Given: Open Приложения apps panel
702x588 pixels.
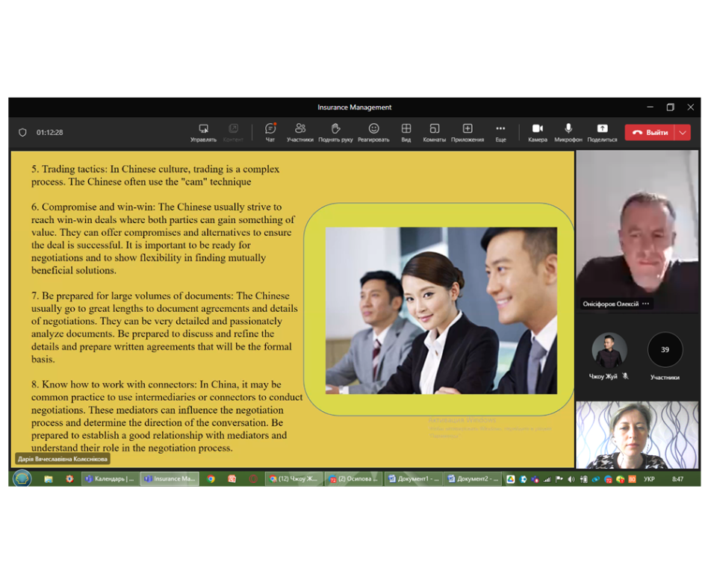Looking at the screenshot, I should (468, 133).
